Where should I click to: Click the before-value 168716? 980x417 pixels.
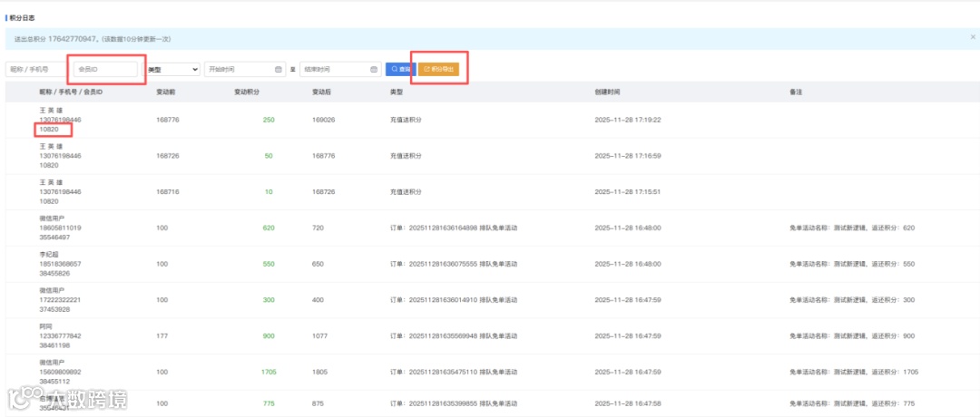[168, 192]
